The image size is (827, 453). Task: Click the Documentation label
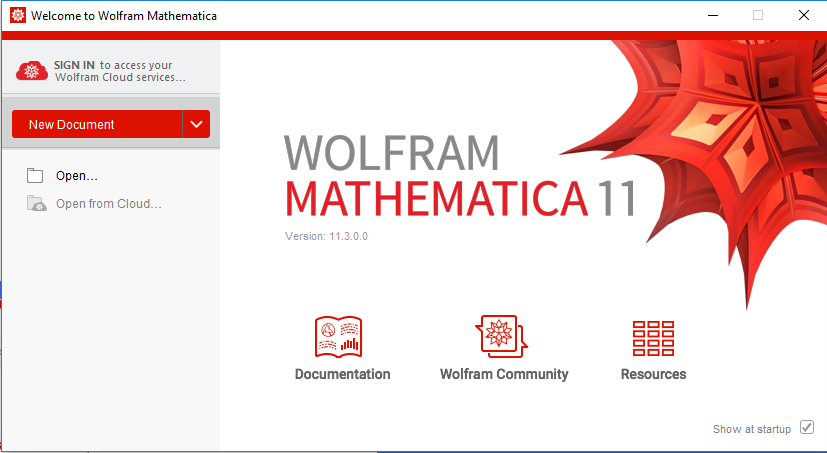(x=342, y=374)
